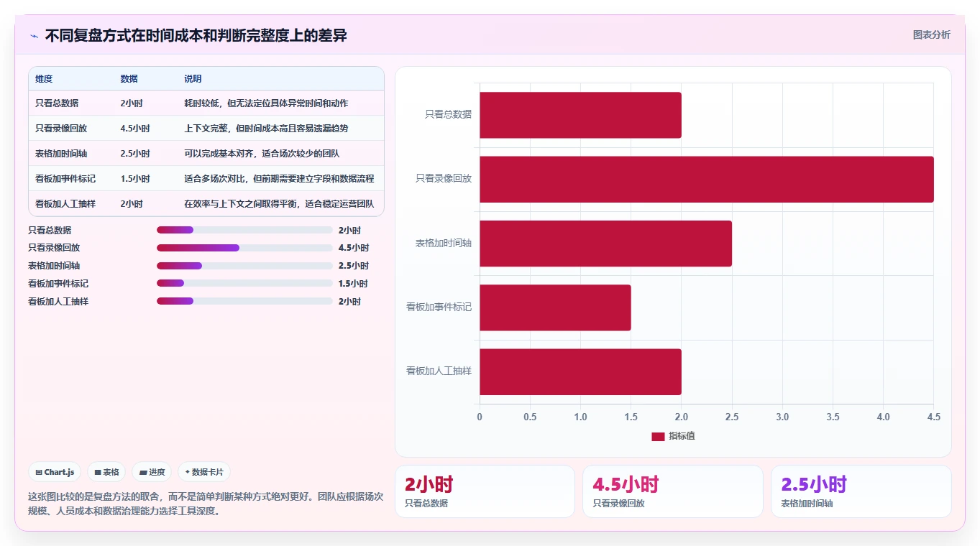Click the 只看录像回放 chart bar
Screen dimensions: 980x546
pos(707,179)
